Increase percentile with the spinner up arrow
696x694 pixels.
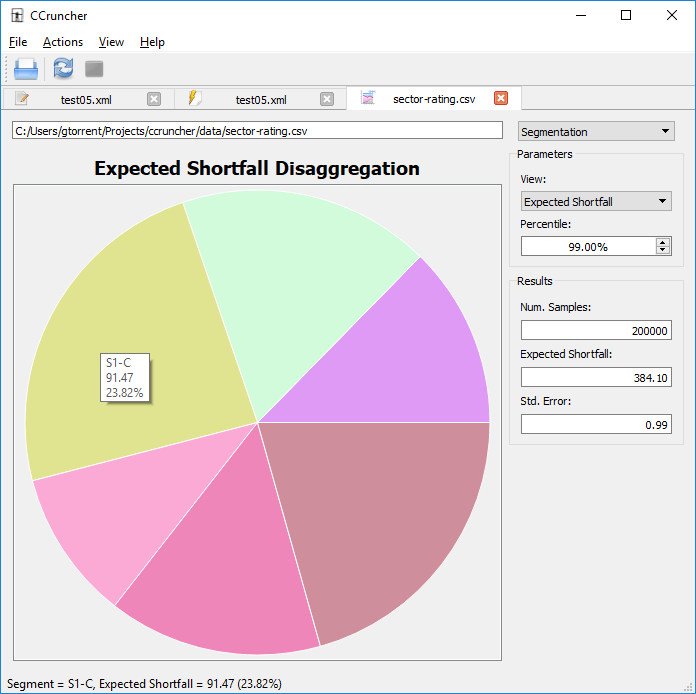click(662, 241)
